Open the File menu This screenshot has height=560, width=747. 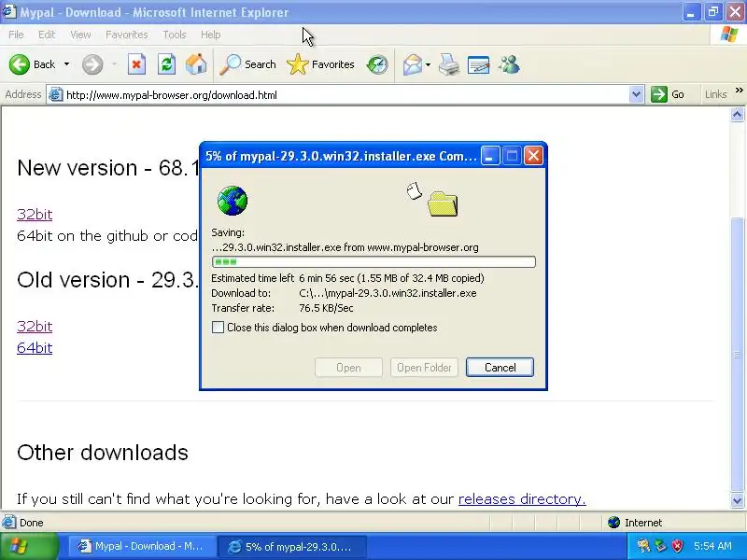[16, 35]
